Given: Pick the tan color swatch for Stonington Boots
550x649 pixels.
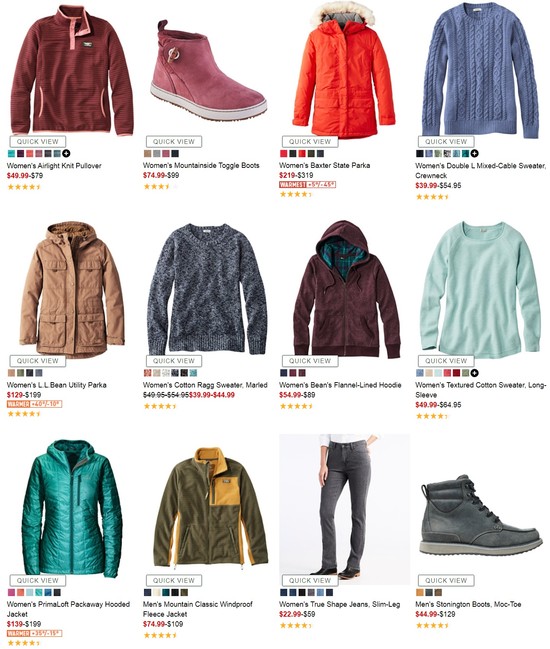Looking at the screenshot, I should [420, 592].
